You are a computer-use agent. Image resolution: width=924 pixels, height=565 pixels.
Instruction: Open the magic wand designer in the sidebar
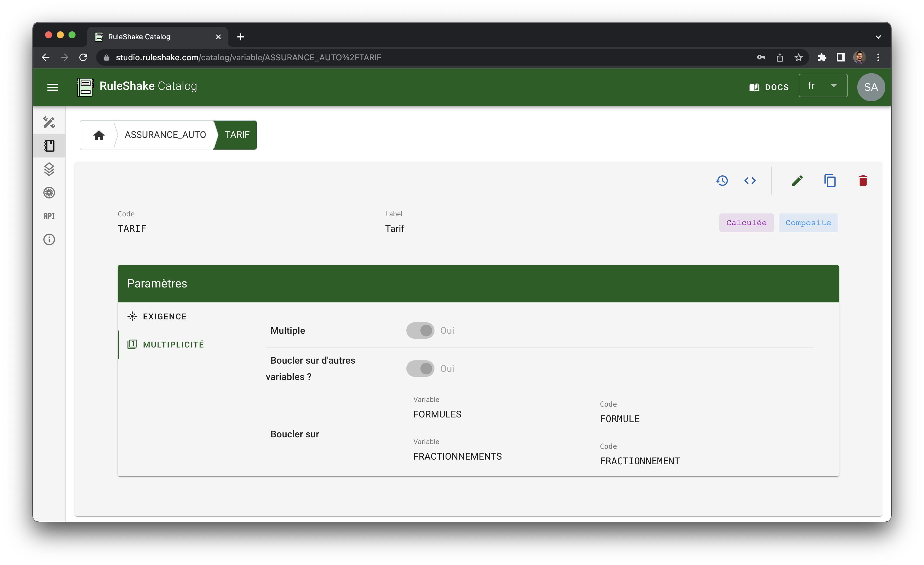(49, 122)
